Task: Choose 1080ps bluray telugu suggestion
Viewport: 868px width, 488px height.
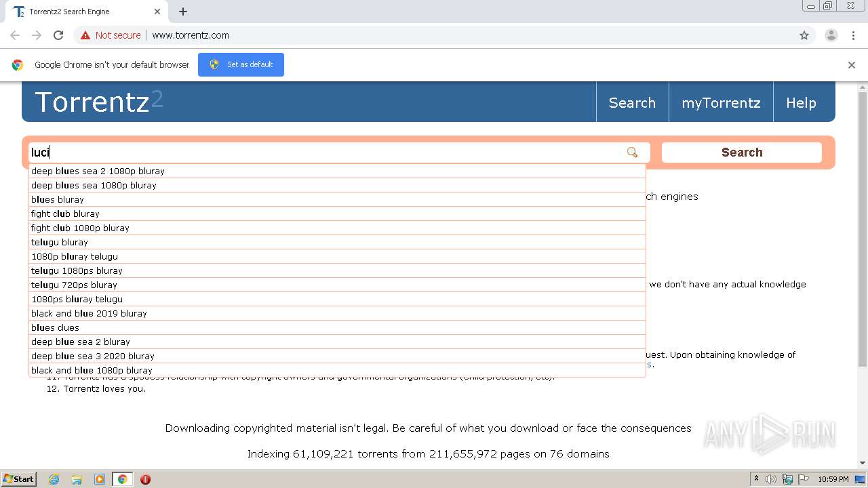Action: [x=337, y=299]
